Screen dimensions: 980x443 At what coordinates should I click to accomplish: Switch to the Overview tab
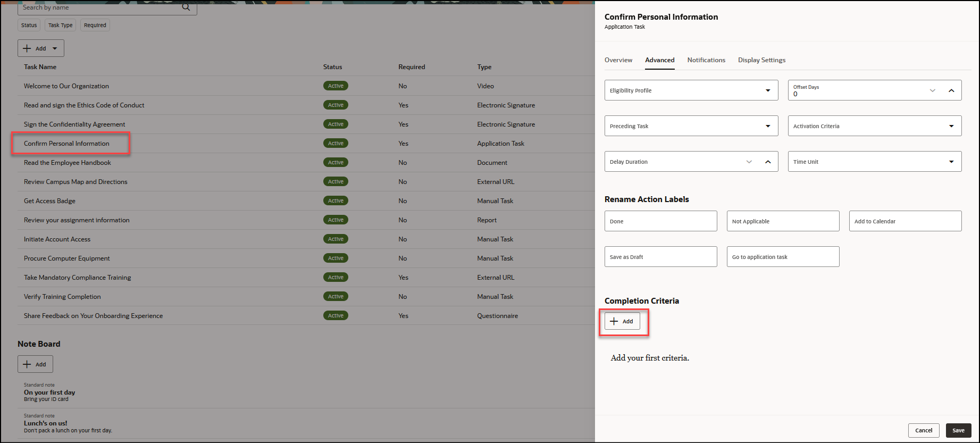[x=618, y=60]
